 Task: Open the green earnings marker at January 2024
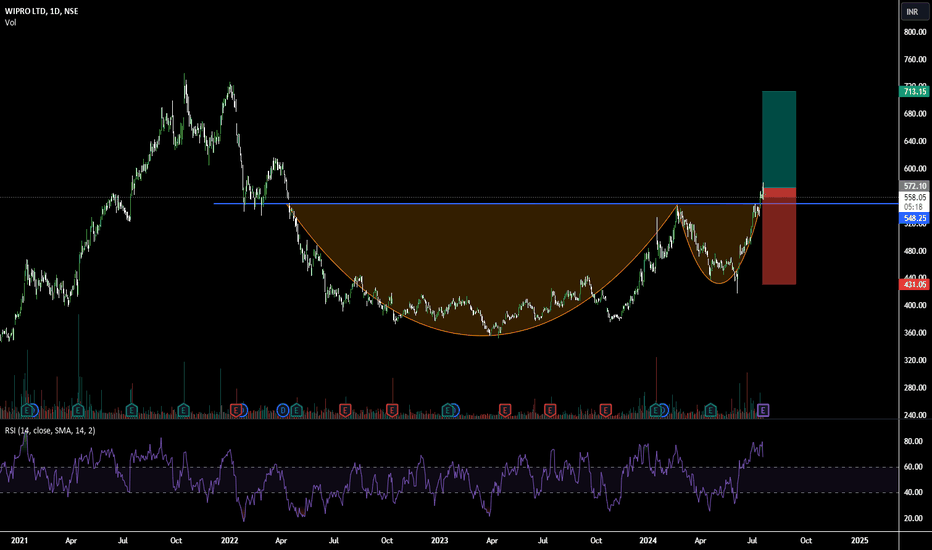click(656, 410)
